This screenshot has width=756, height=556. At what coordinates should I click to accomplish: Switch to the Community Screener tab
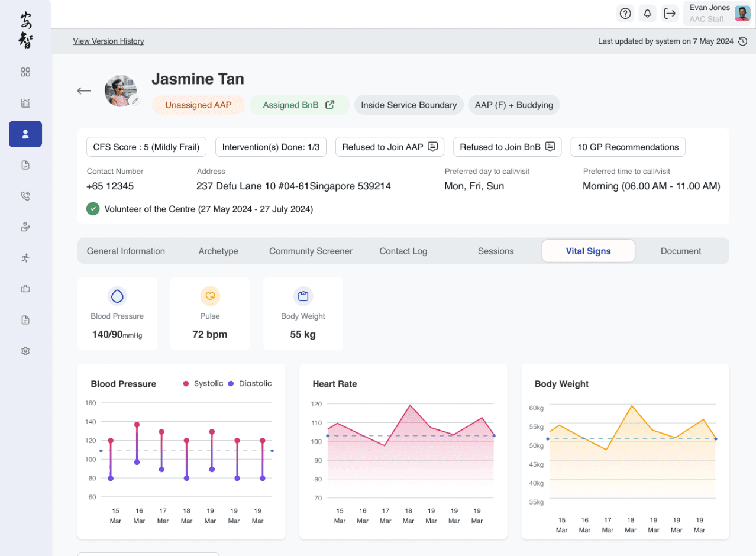coord(311,251)
